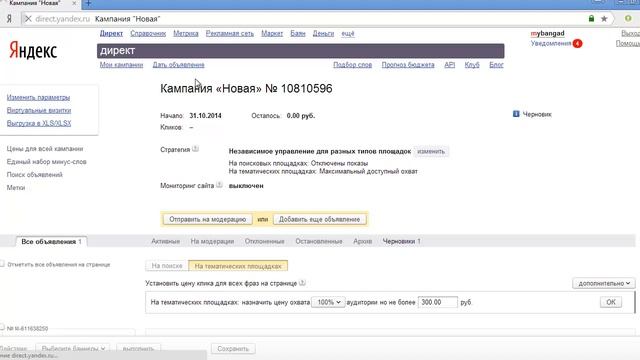Viewport: 640px width, 360px height.
Task: Tick checkbox for ad № M-611638250
Action: (x=2, y=328)
